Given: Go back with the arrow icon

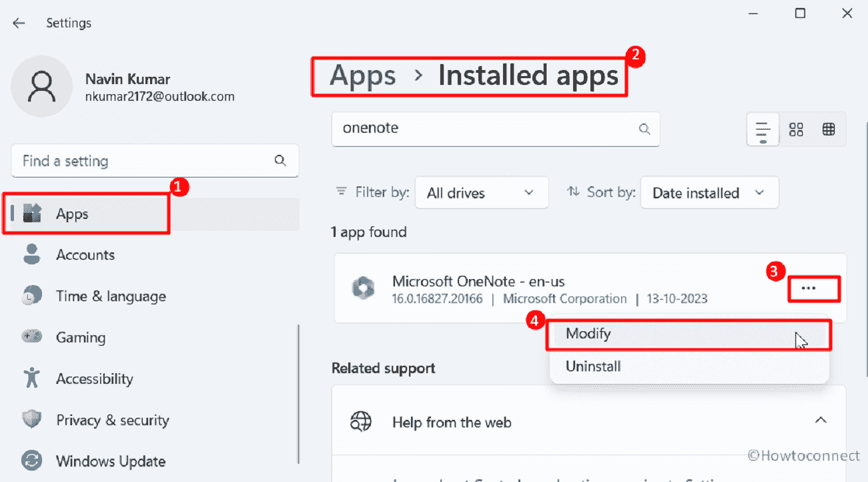Looking at the screenshot, I should coord(19,23).
